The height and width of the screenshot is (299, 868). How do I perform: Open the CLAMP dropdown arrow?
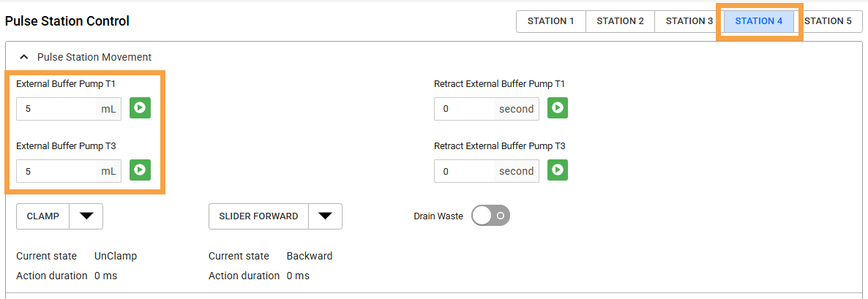coord(86,216)
